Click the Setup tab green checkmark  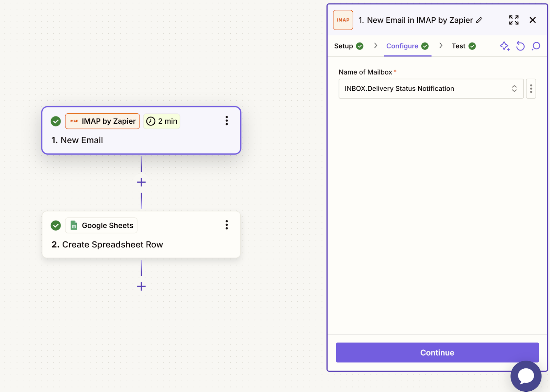click(x=360, y=46)
